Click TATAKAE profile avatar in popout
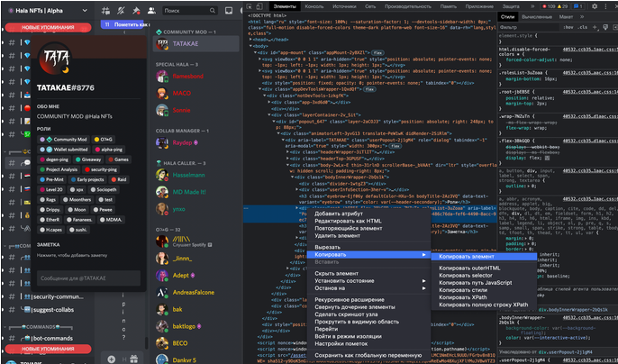The height and width of the screenshot is (364, 618). point(55,60)
